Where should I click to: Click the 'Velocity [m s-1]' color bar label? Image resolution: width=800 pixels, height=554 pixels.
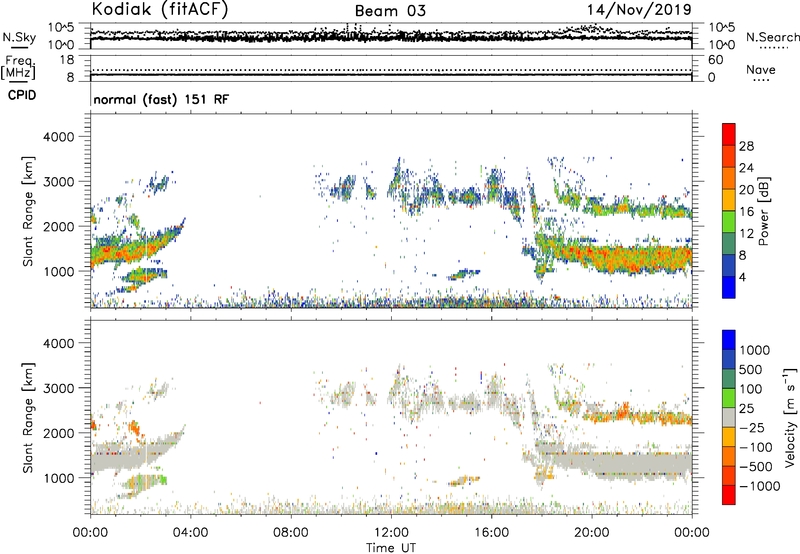[790, 417]
